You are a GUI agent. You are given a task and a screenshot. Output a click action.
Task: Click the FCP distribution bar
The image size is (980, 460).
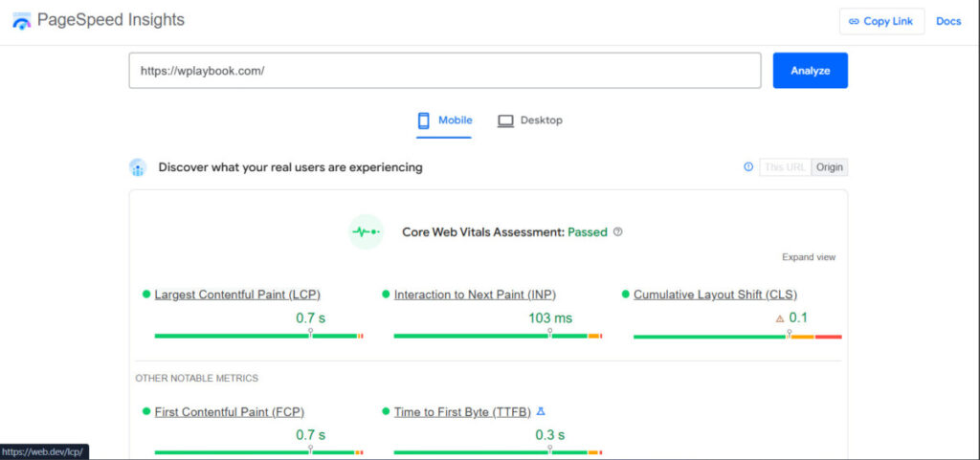point(258,452)
